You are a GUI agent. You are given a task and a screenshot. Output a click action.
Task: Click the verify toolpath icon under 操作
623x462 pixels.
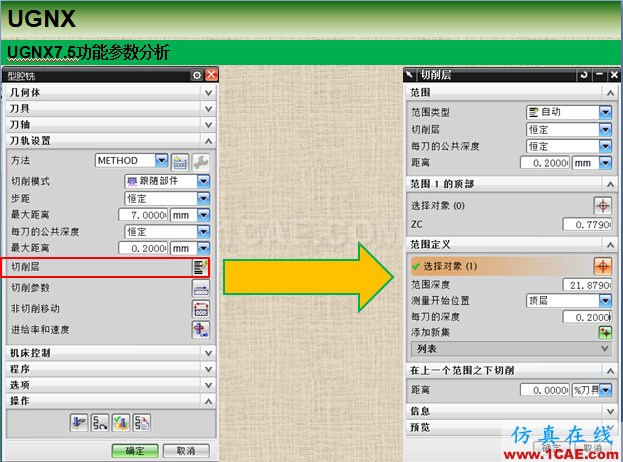121,422
